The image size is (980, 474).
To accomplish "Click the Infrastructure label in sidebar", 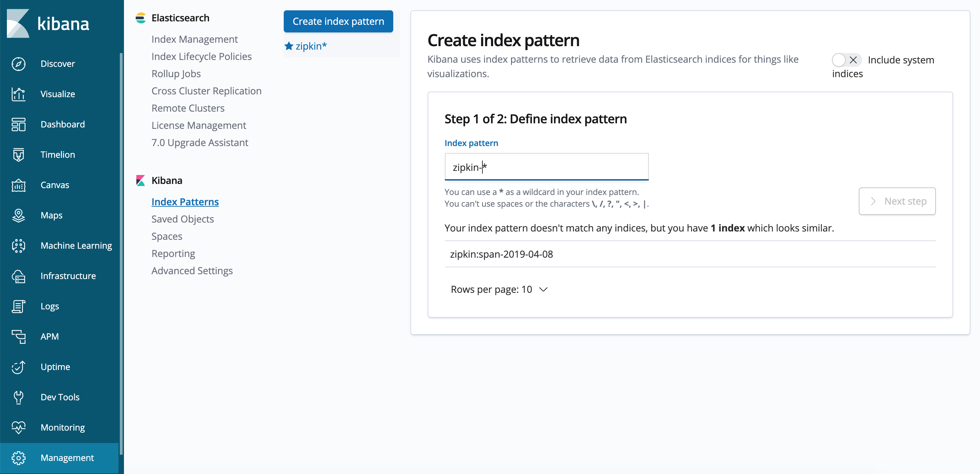I will [68, 276].
